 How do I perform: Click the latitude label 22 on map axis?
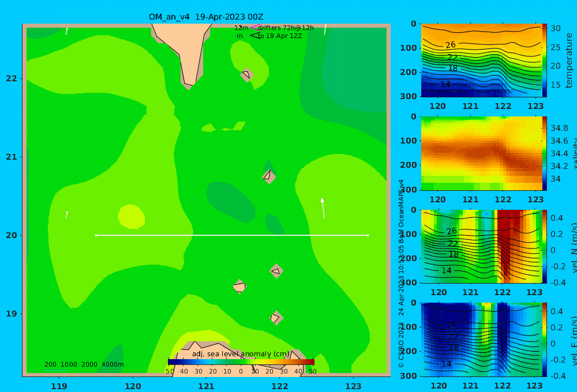pos(12,78)
